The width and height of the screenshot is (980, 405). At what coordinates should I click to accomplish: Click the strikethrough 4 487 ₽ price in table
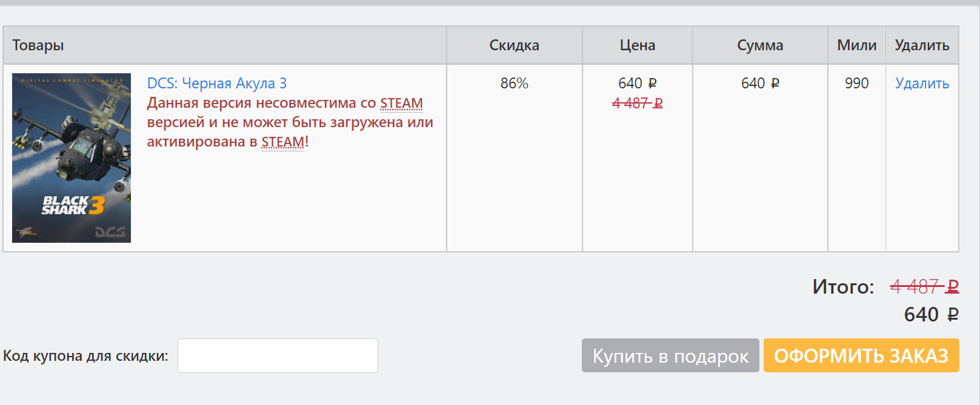(x=638, y=104)
